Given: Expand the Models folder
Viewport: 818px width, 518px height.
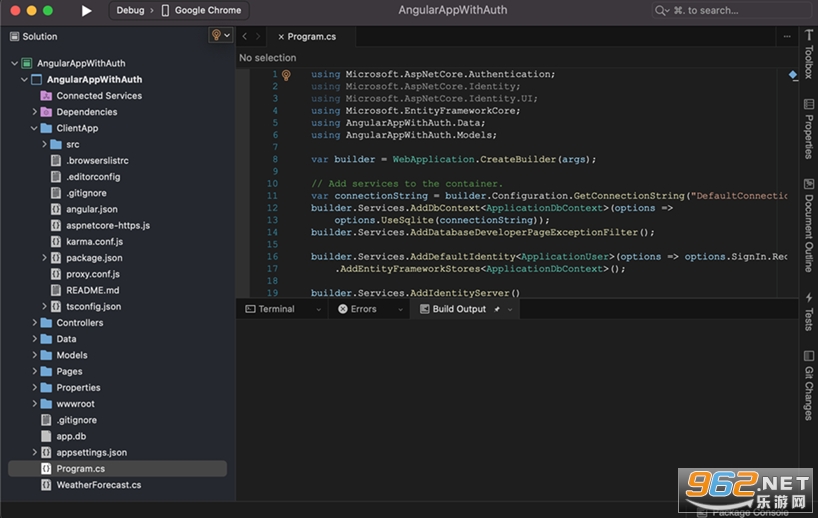Looking at the screenshot, I should click(x=34, y=355).
